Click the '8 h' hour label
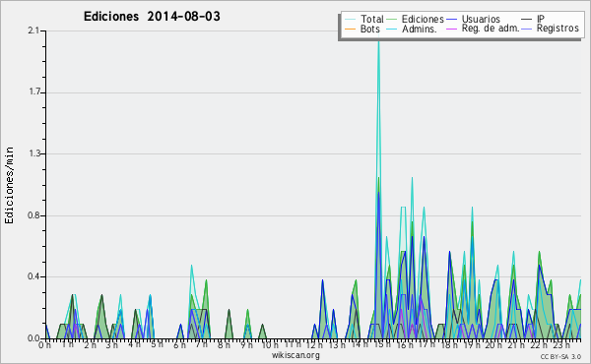591x364 pixels. coord(224,345)
